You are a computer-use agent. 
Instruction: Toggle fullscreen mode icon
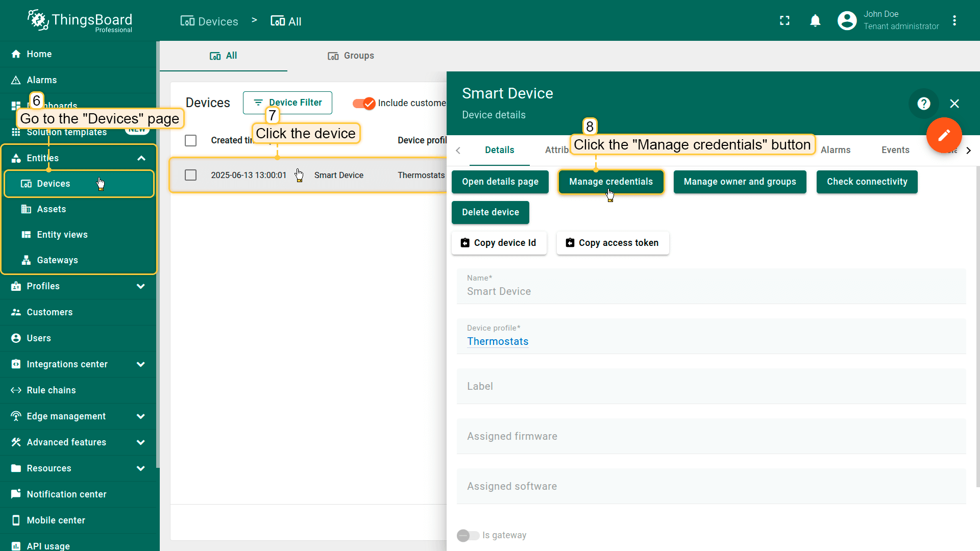tap(785, 20)
